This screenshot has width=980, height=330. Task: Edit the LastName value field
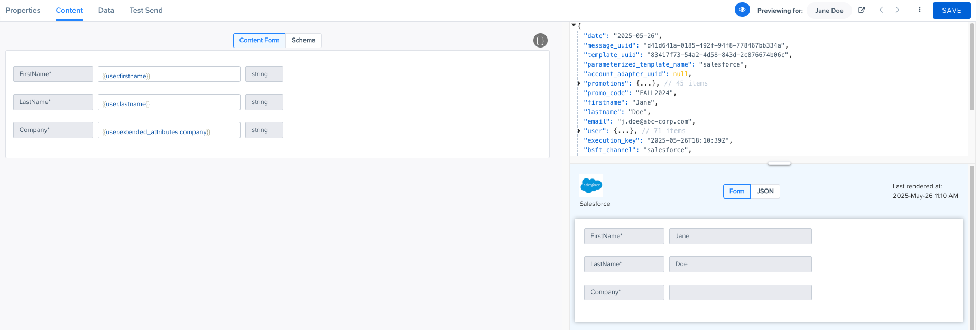[169, 102]
